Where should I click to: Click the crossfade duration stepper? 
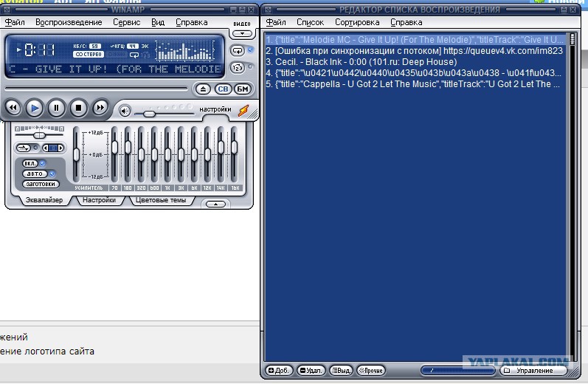click(53, 148)
